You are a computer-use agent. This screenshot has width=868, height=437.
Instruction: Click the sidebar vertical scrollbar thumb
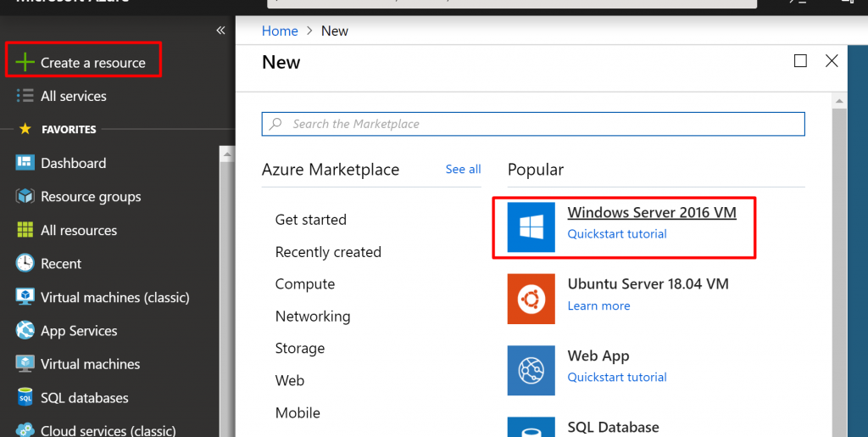[226, 299]
